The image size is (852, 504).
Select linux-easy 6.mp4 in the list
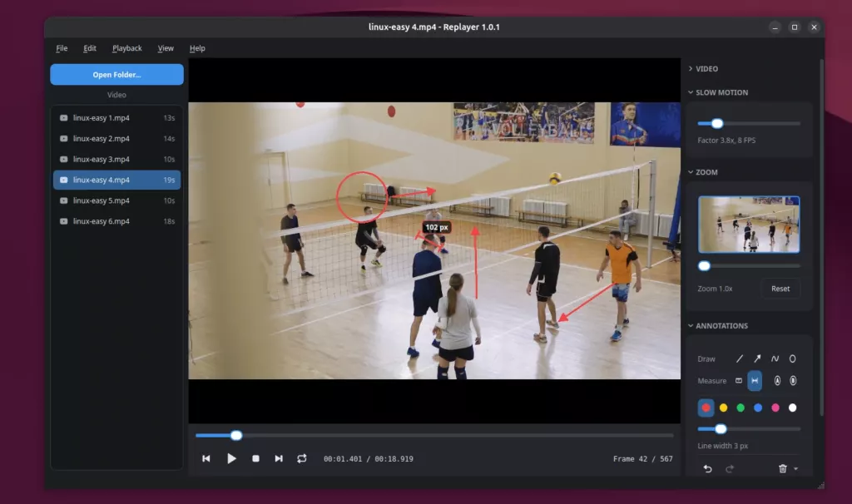pos(116,221)
